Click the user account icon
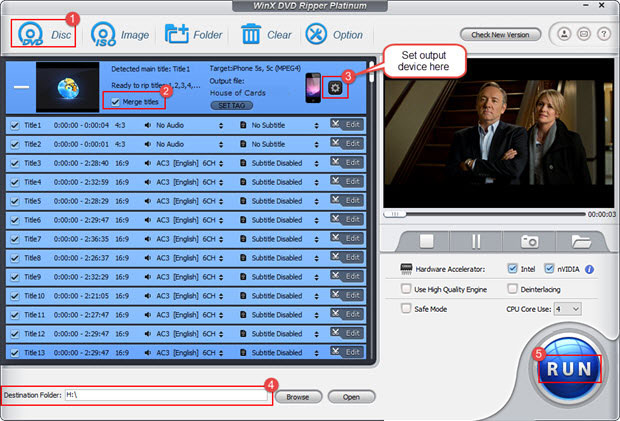Screen dimensions: 620x421 (564, 34)
